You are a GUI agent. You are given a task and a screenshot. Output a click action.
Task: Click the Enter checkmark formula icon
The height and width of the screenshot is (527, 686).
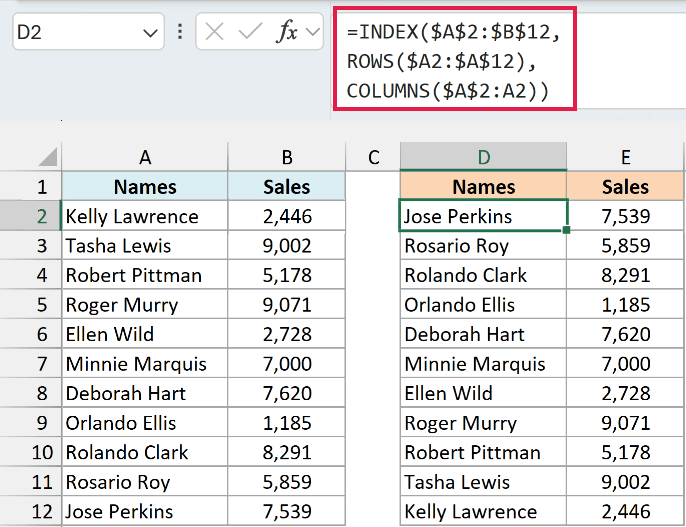(251, 32)
